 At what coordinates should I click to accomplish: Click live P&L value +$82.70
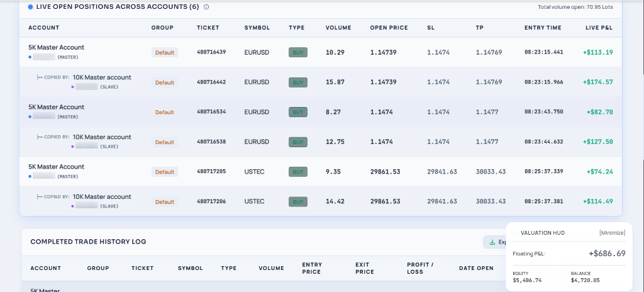pos(600,112)
